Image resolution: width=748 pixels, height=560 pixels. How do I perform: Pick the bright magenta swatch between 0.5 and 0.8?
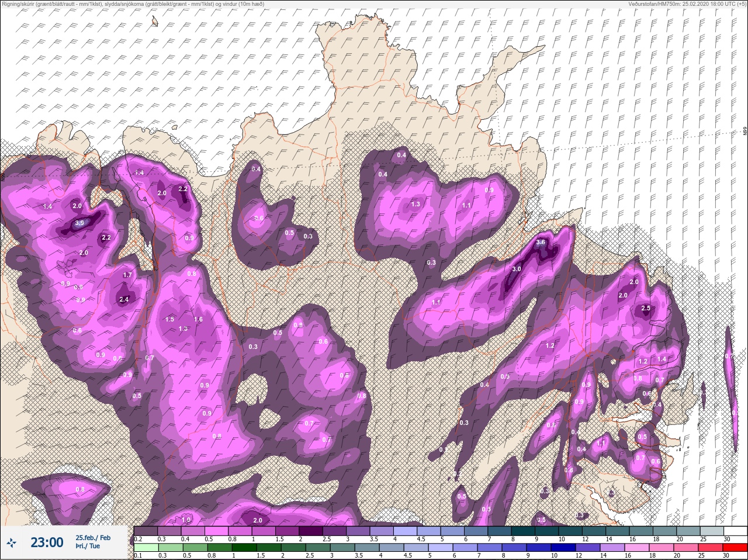point(216,531)
